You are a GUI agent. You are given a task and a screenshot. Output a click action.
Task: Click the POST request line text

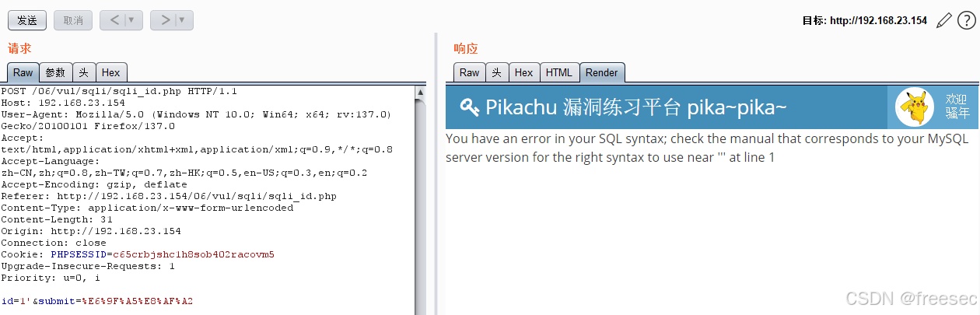pyautogui.click(x=119, y=91)
